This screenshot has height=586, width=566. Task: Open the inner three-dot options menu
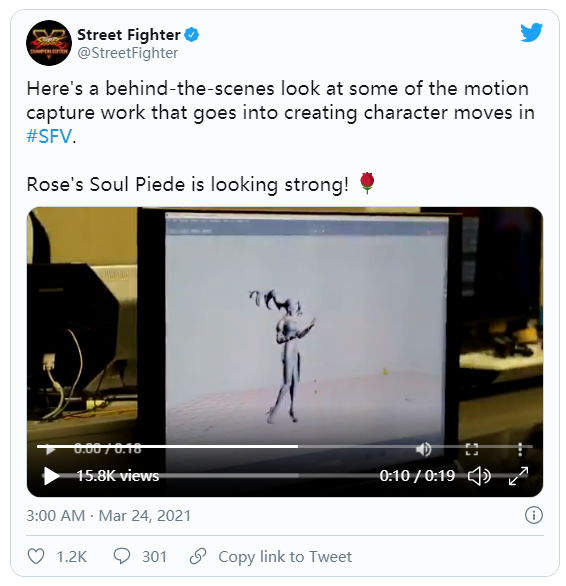click(520, 449)
